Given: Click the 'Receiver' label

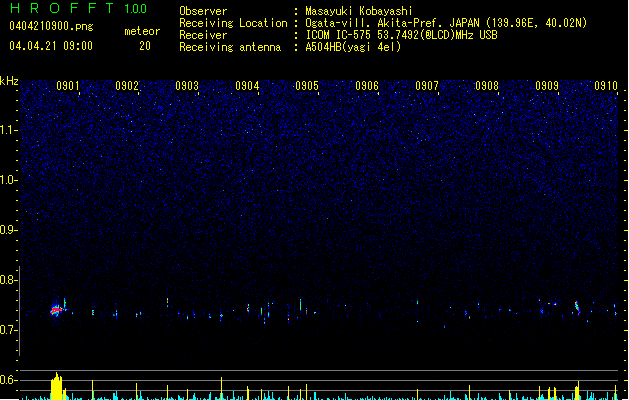Looking at the screenshot, I should (x=203, y=35).
